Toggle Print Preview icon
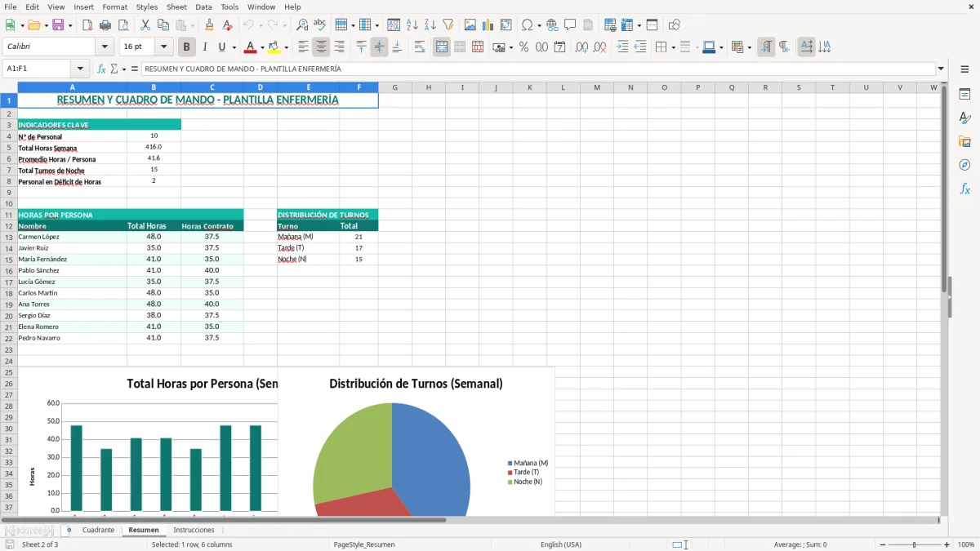The height and width of the screenshot is (551, 980). pyautogui.click(x=122, y=25)
